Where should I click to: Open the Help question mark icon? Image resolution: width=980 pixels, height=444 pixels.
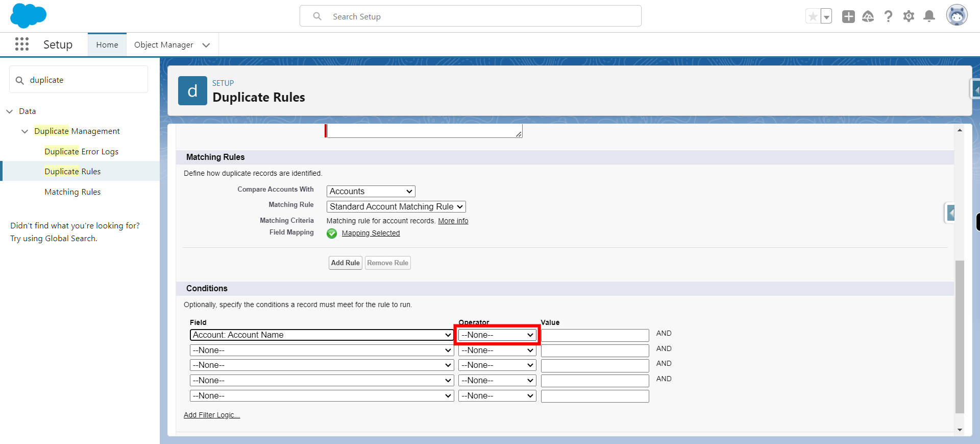[x=889, y=16]
